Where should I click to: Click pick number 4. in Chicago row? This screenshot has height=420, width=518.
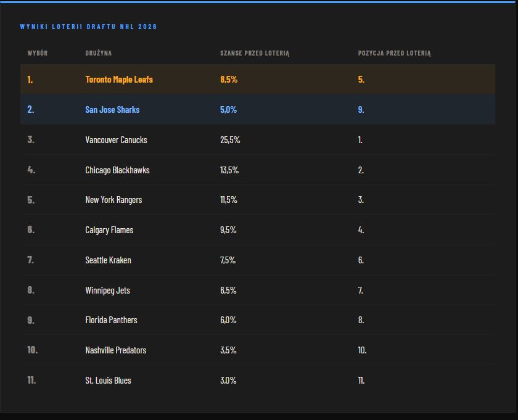[x=31, y=170]
